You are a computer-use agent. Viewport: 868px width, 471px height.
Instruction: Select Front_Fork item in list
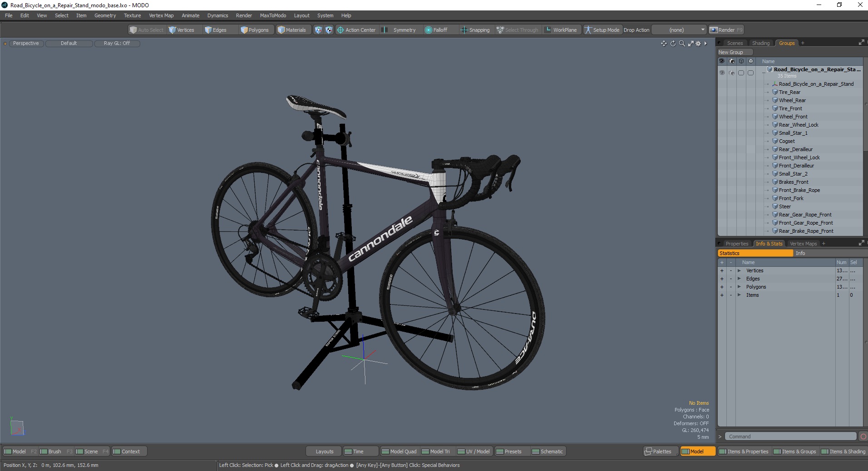791,198
